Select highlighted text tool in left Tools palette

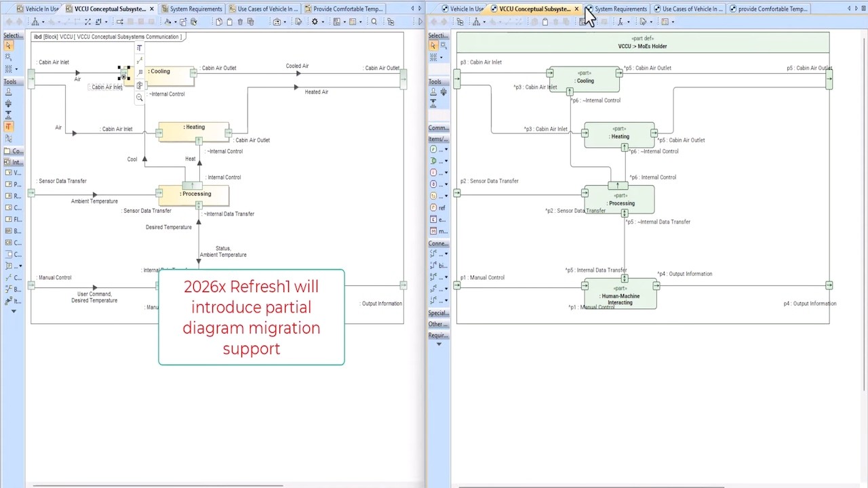[9, 127]
